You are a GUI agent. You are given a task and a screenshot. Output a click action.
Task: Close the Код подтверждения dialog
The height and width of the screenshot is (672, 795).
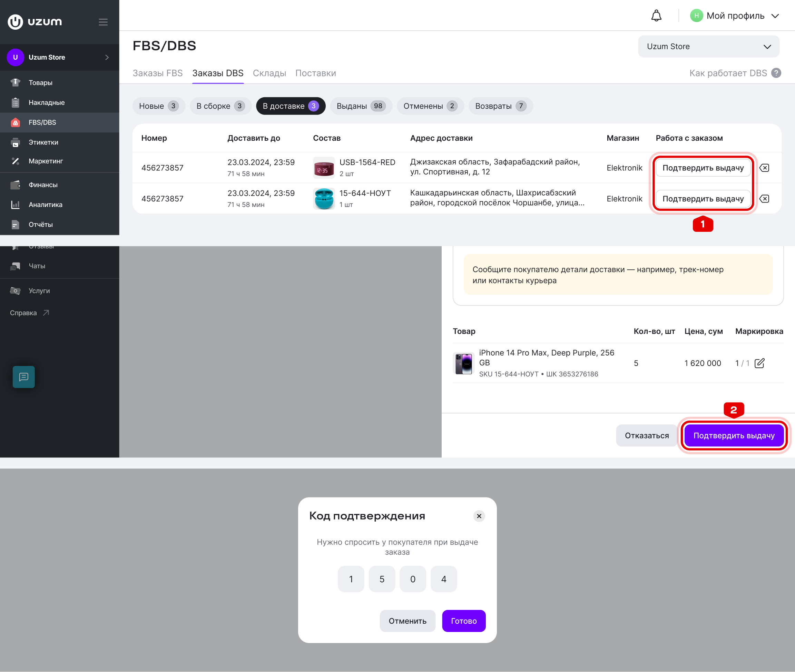point(479,516)
